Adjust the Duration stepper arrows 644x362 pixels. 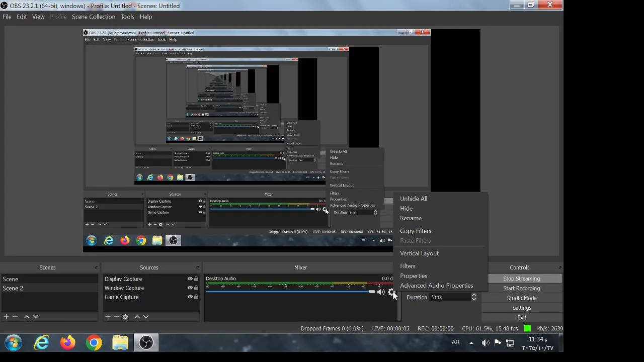473,297
